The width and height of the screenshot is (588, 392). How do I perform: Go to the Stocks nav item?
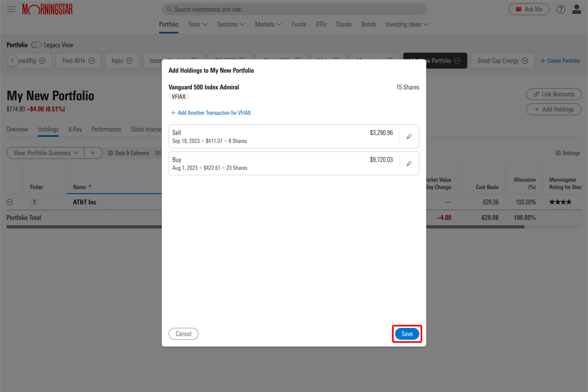click(344, 24)
